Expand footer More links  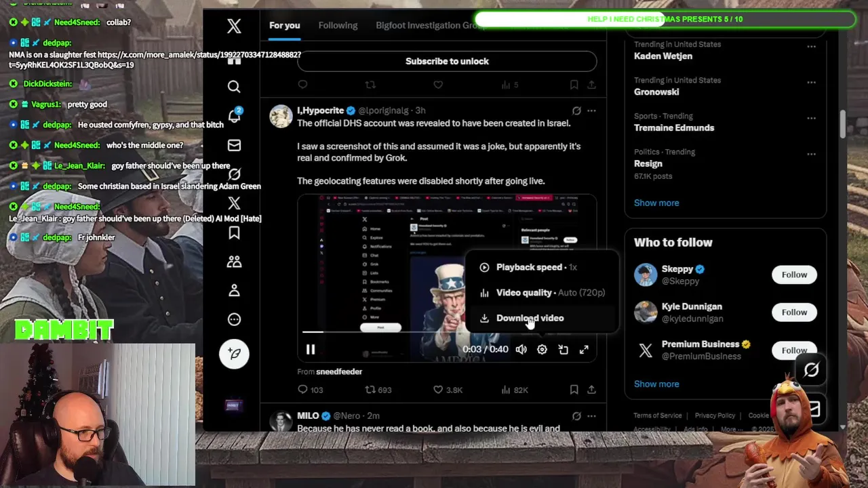pyautogui.click(x=732, y=429)
